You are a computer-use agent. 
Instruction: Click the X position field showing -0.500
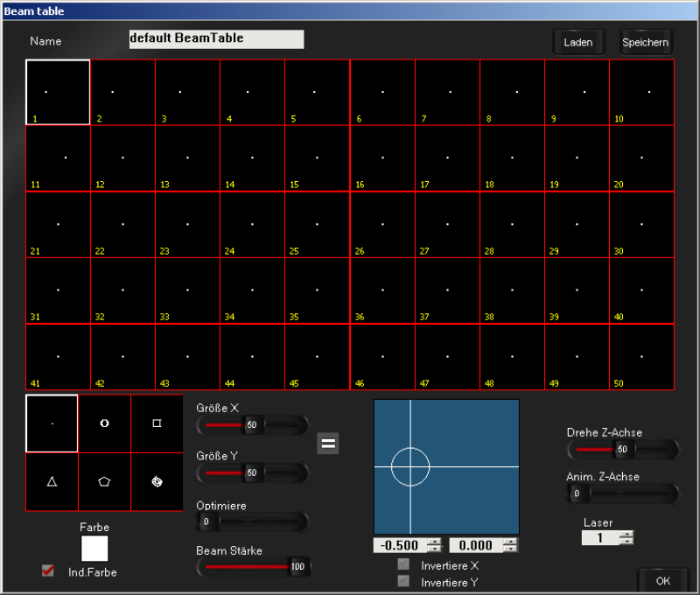(400, 545)
